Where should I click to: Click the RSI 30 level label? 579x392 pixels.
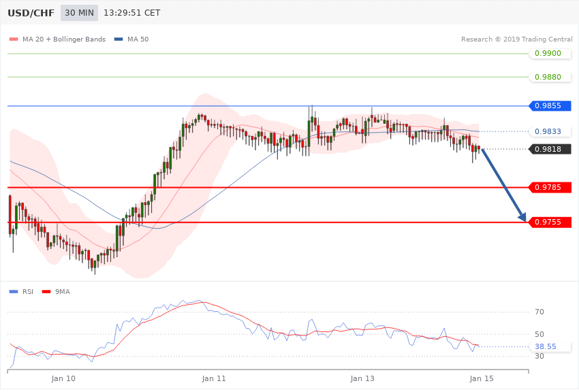(539, 356)
